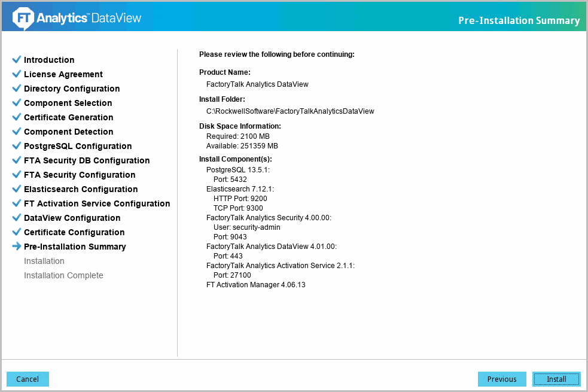Image resolution: width=588 pixels, height=392 pixels.
Task: Open FT Activation Service Configuration step
Action: click(x=97, y=203)
